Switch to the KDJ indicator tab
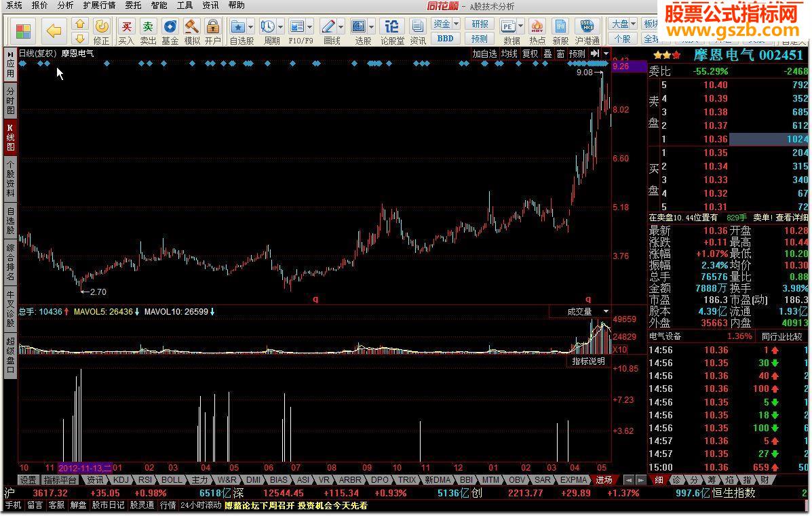 point(121,480)
